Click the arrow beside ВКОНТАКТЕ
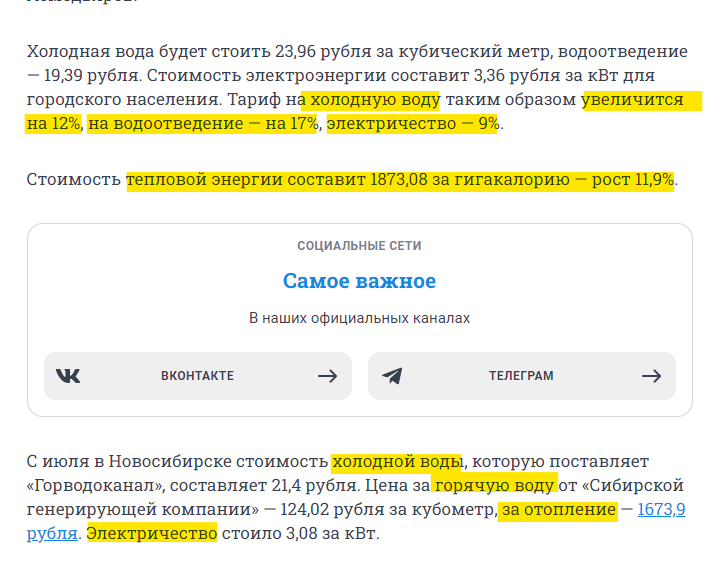This screenshot has width=724, height=573. tap(327, 376)
